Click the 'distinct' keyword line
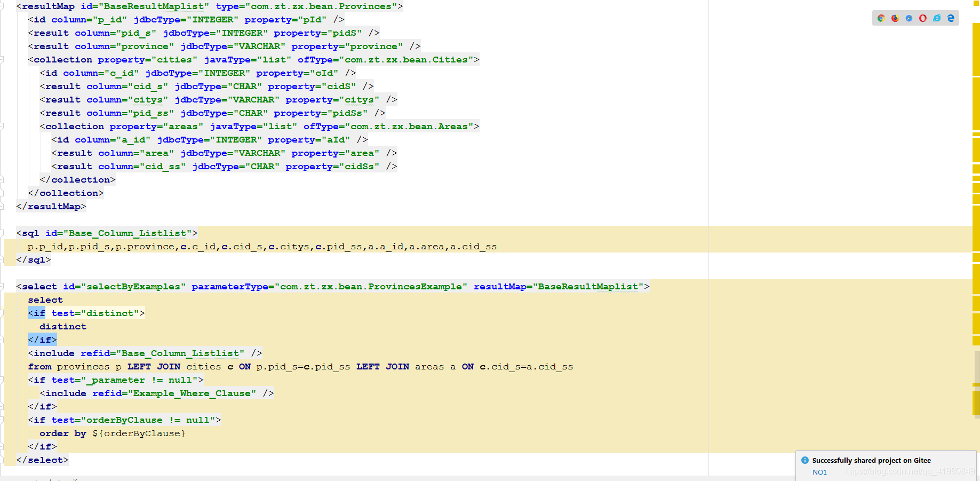980x481 pixels. pos(63,327)
